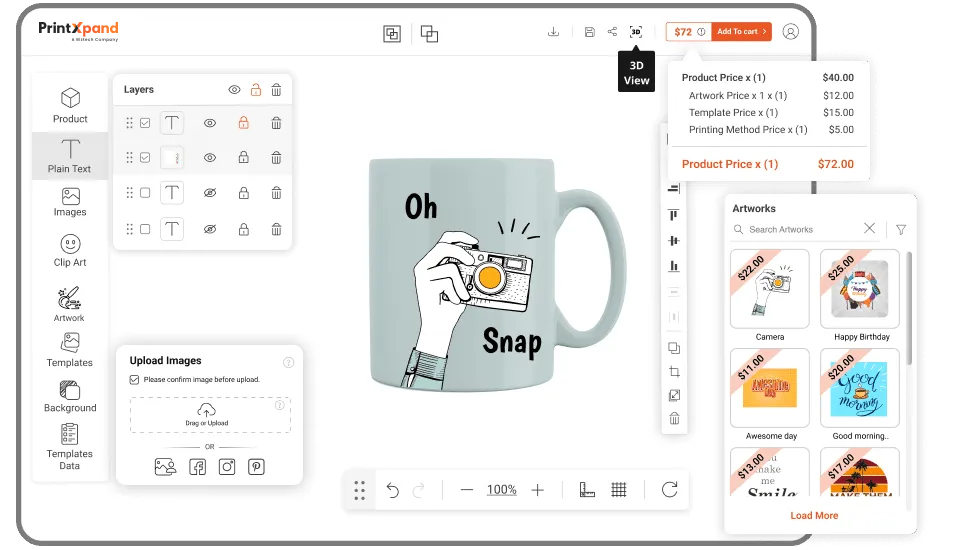Hide the image layer in second row

coord(210,157)
